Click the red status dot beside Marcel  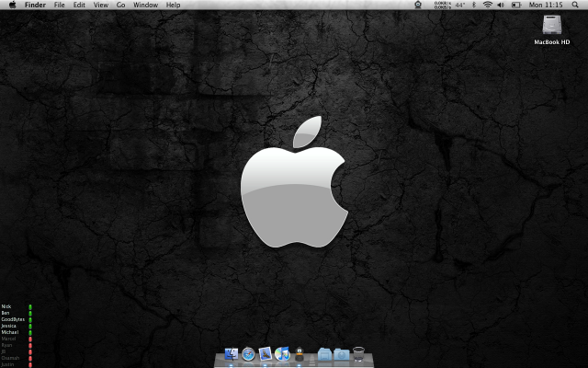[30, 339]
